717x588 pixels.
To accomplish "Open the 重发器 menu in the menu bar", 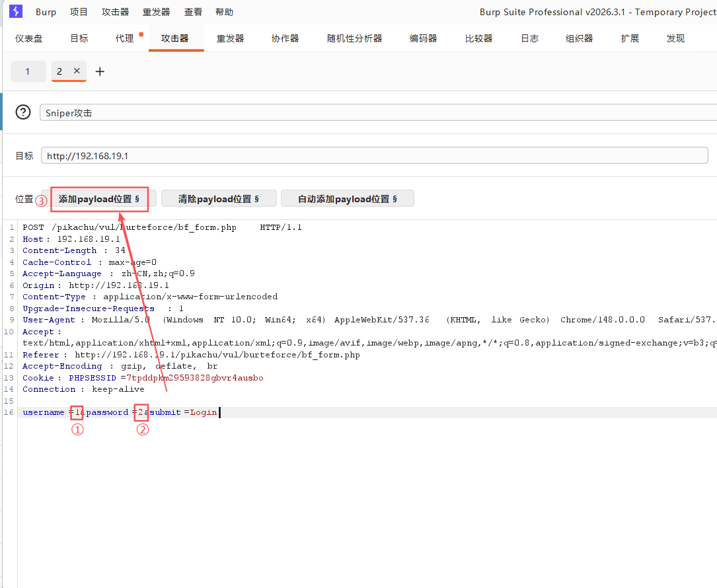I will click(x=156, y=12).
